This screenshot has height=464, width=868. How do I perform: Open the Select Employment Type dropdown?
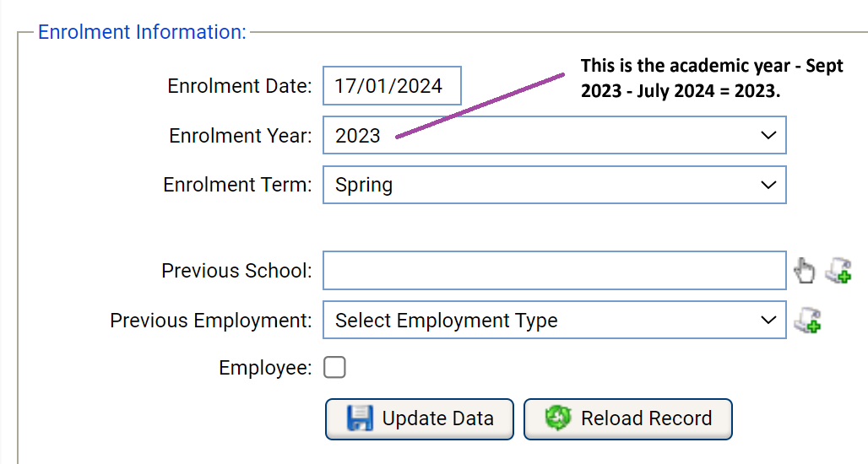tap(554, 321)
